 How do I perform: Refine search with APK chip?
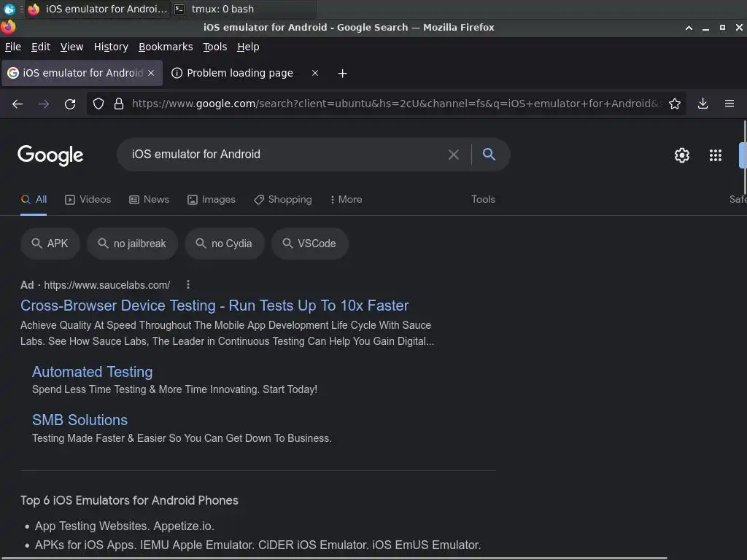tap(50, 244)
